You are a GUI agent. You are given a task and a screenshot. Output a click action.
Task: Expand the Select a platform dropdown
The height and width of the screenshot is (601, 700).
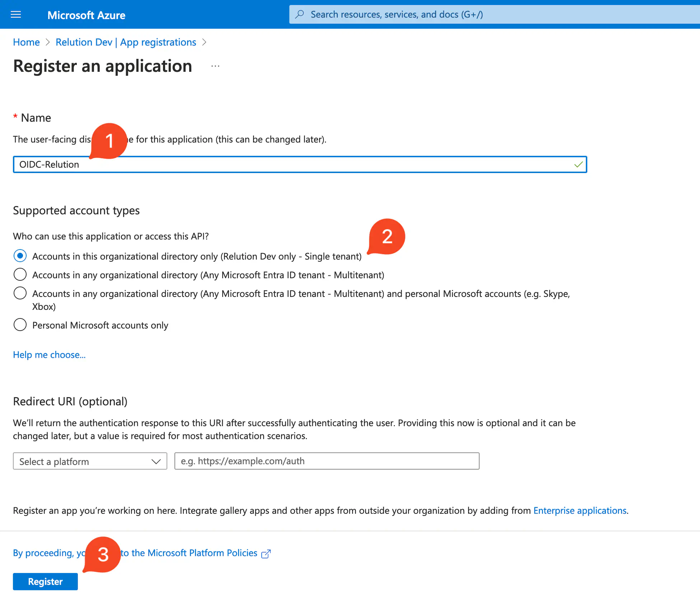[90, 461]
